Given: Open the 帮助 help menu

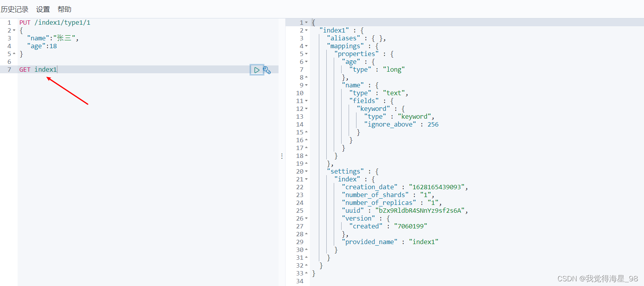Looking at the screenshot, I should point(64,9).
